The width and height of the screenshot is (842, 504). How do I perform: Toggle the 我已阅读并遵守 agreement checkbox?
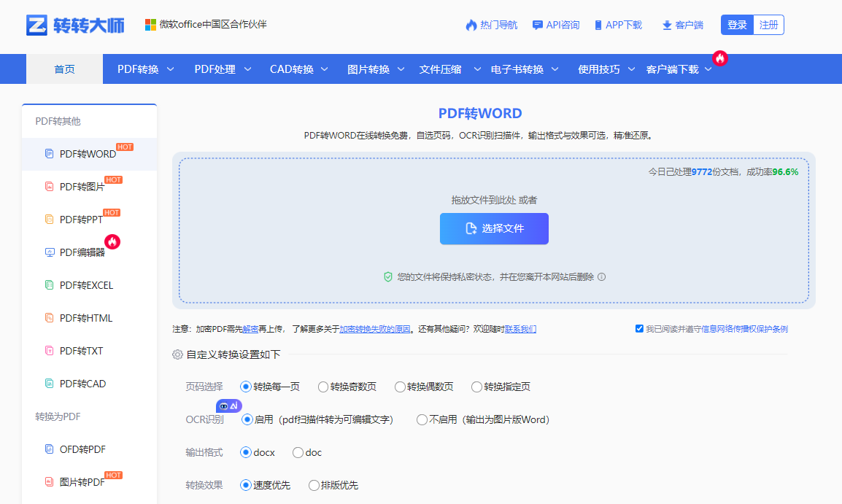(639, 328)
